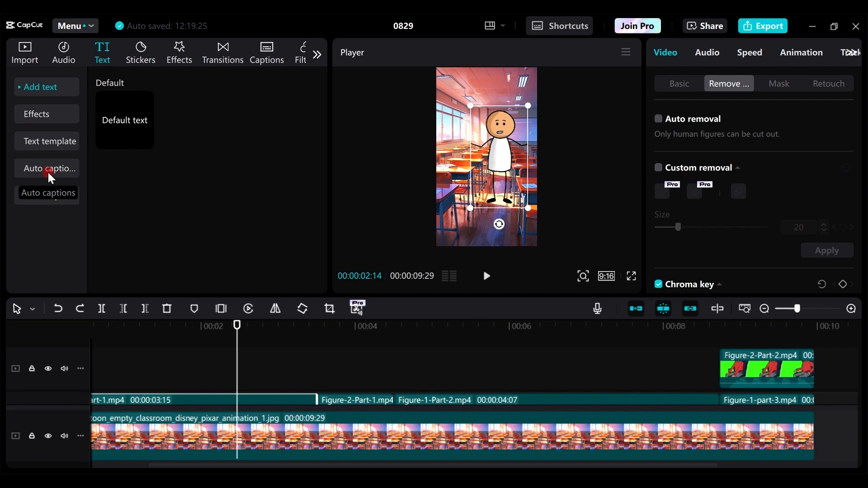Viewport: 868px width, 488px height.
Task: Open the Captions tab
Action: [x=267, y=53]
